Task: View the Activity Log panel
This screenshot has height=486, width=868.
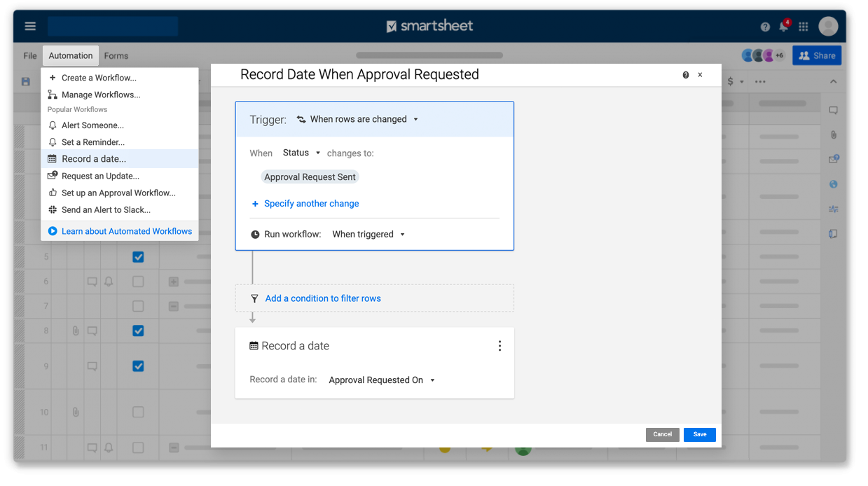Action: click(833, 209)
